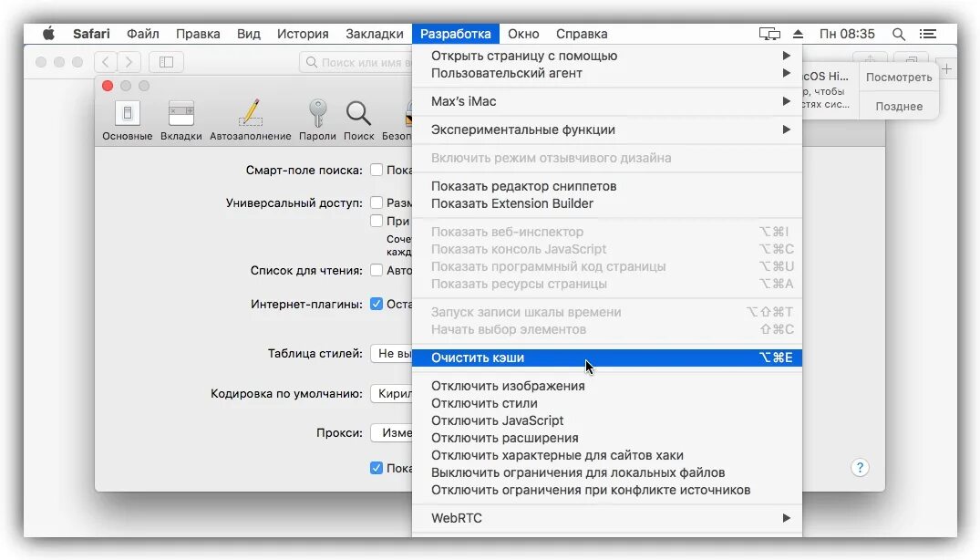This screenshot has width=980, height=560.
Task: Open the Правка menu
Action: click(198, 34)
